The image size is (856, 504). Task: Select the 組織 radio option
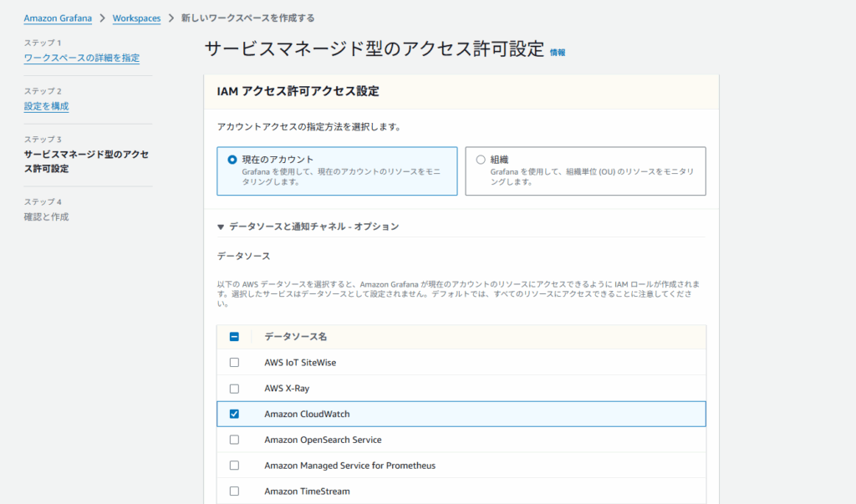coord(481,160)
